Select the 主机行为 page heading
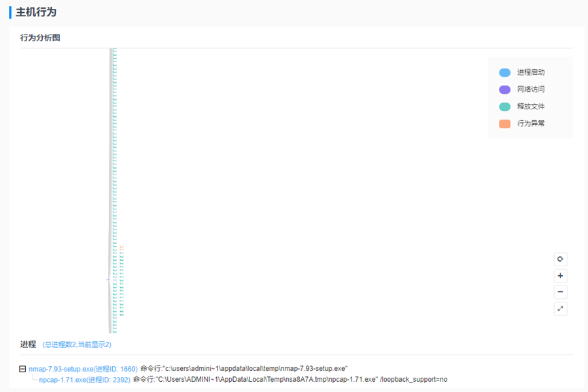Viewport: 588px width, 392px height. [36, 12]
